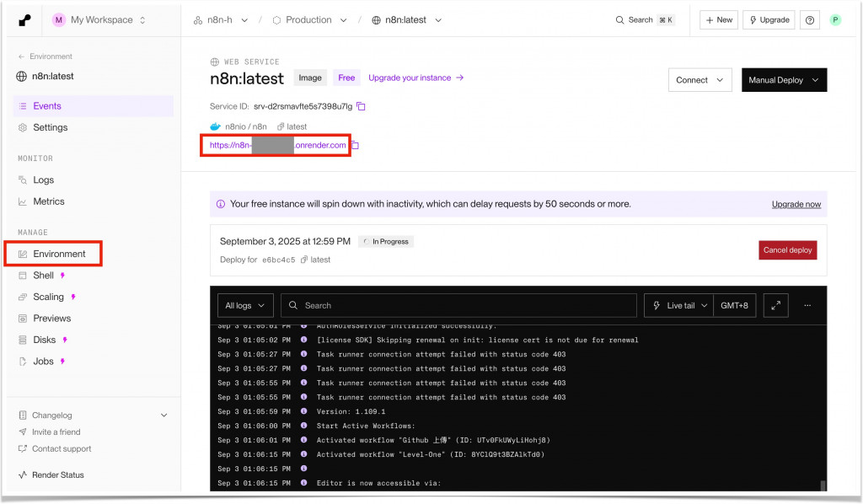Viewport: 863px width, 504px height.
Task: Click the In Progress status badge
Action: click(386, 242)
